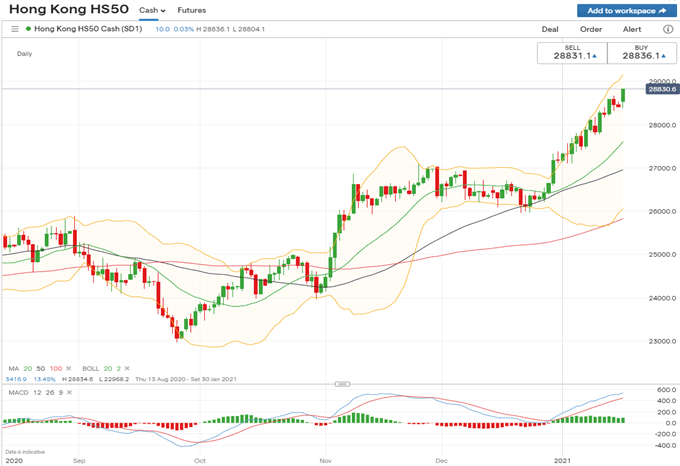The width and height of the screenshot is (680, 466).
Task: Click the MA indicator label
Action: click(x=13, y=368)
